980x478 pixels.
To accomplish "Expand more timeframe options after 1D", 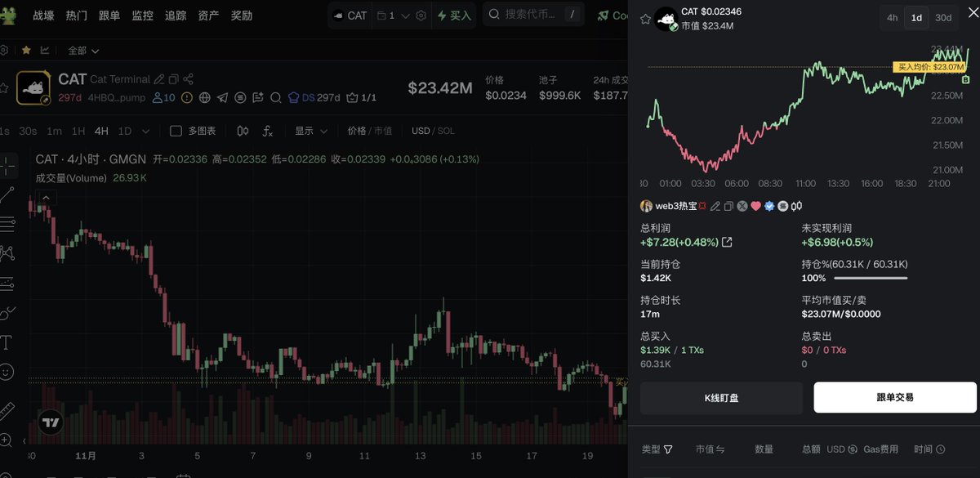I will [x=145, y=131].
